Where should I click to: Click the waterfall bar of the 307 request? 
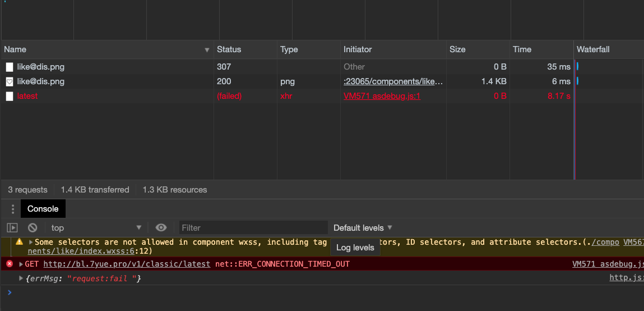pos(577,66)
